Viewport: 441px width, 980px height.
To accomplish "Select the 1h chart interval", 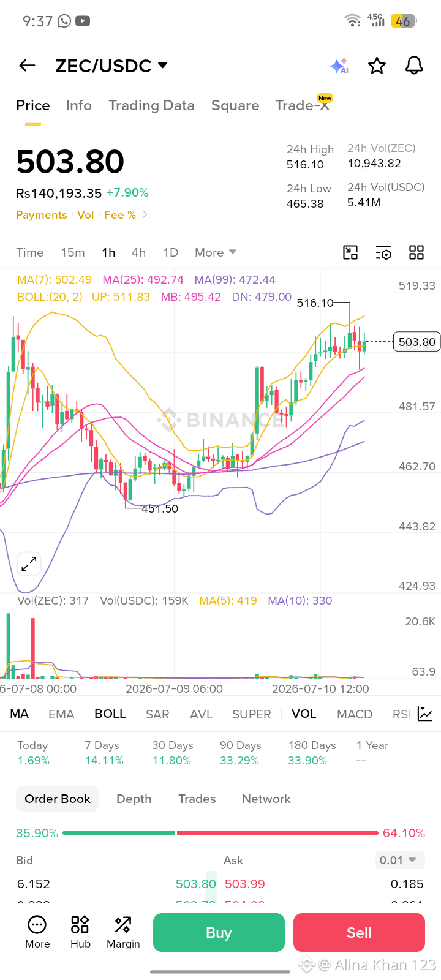I will coord(108,252).
